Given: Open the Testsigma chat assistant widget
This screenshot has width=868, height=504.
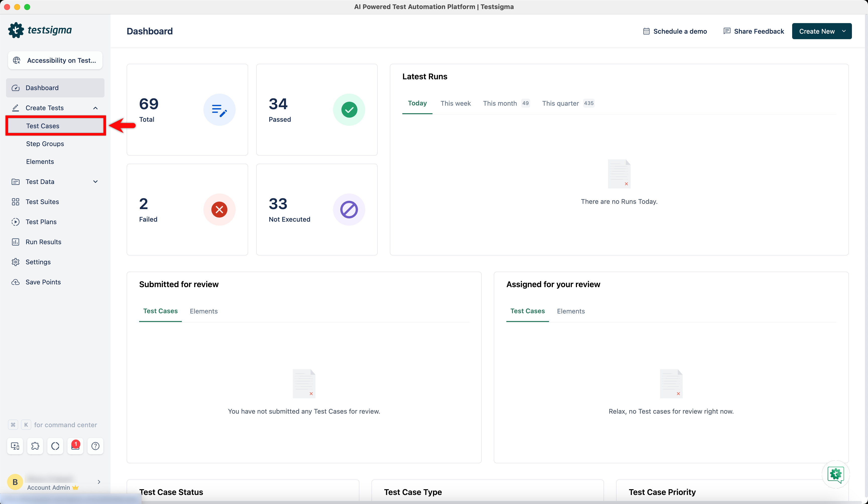Looking at the screenshot, I should [x=835, y=474].
